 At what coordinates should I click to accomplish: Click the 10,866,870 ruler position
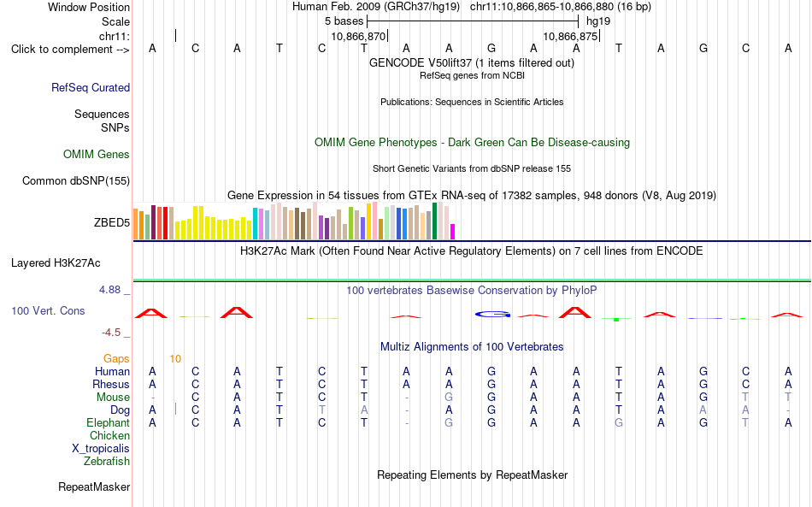pos(358,37)
